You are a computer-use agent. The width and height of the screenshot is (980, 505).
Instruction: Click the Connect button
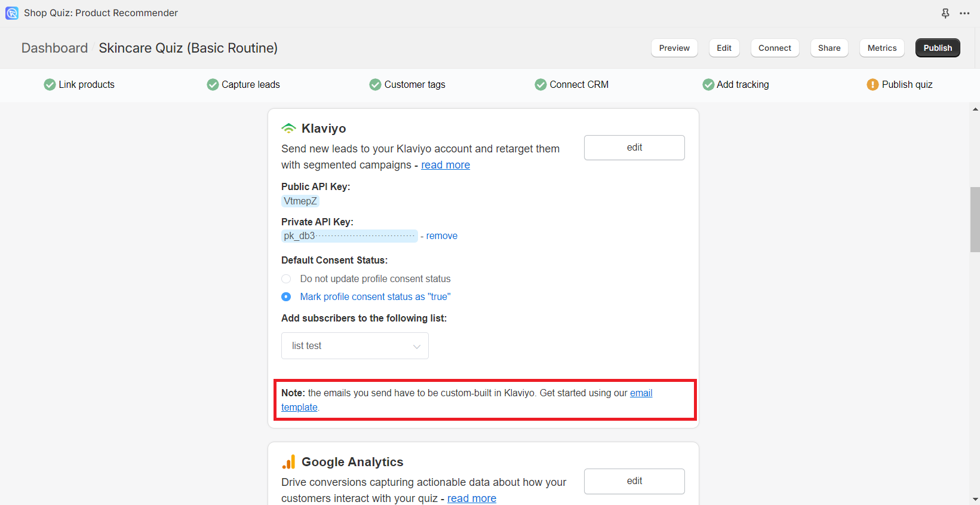pyautogui.click(x=775, y=48)
